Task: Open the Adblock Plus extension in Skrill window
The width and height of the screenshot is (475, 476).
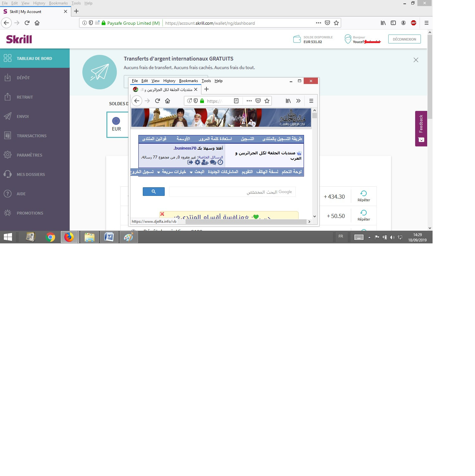Action: point(413,23)
